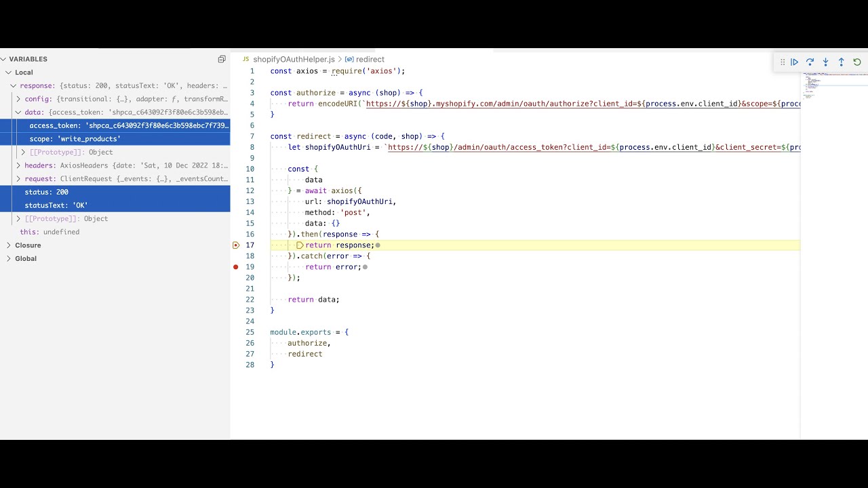Click 'redirect' in line 7 declaration

(x=313, y=136)
